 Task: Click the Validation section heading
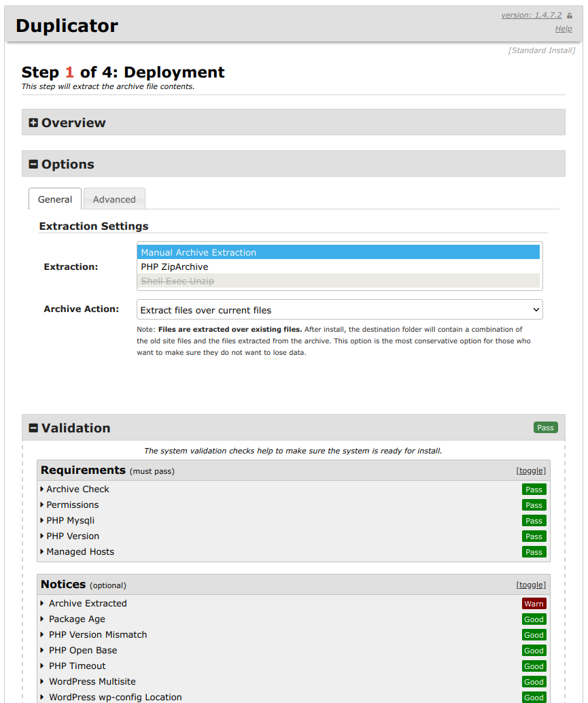point(75,428)
